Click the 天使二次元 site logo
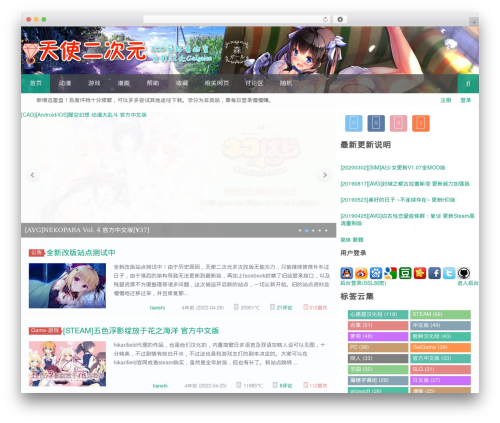Screen dimensions: 500x423 pos(84,51)
